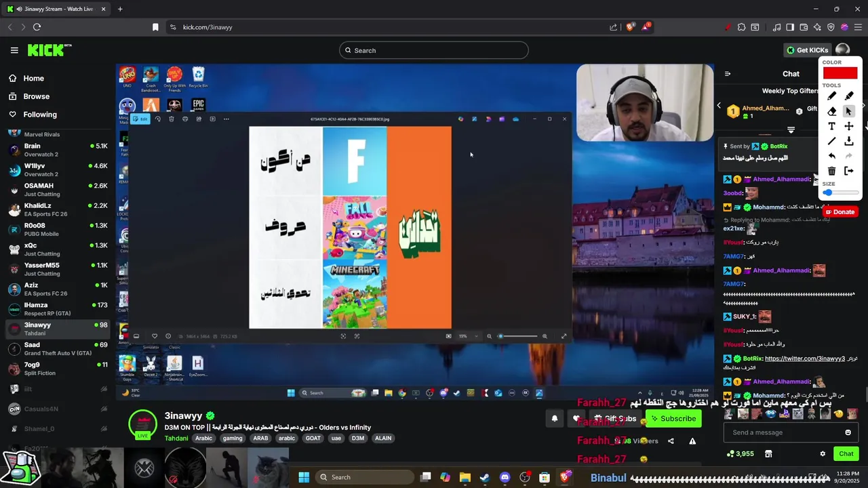Select the line drawing tool
The image size is (868, 488).
tap(831, 141)
